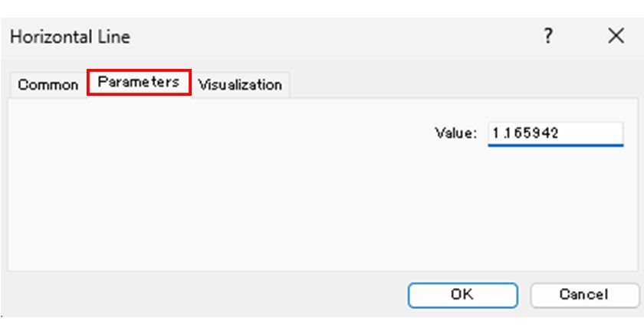Switch to the Common tab
Screen dimensions: 644x334
(48, 84)
